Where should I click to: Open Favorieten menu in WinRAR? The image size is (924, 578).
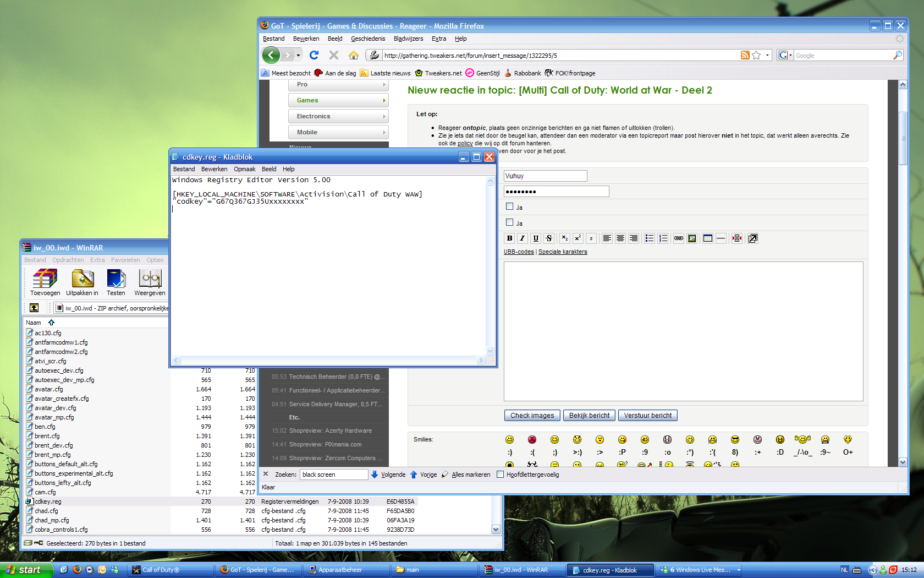(x=125, y=260)
